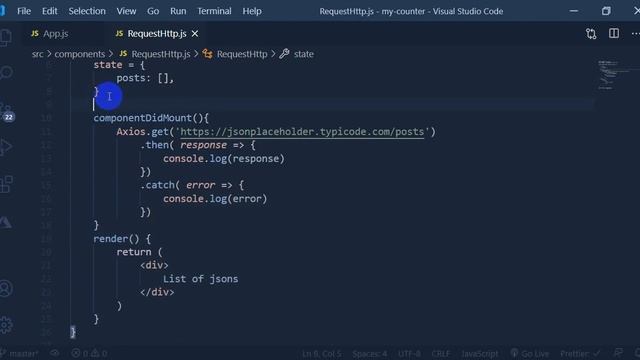
Task: Click the class symbol icon in breadcrumb
Action: [x=207, y=54]
